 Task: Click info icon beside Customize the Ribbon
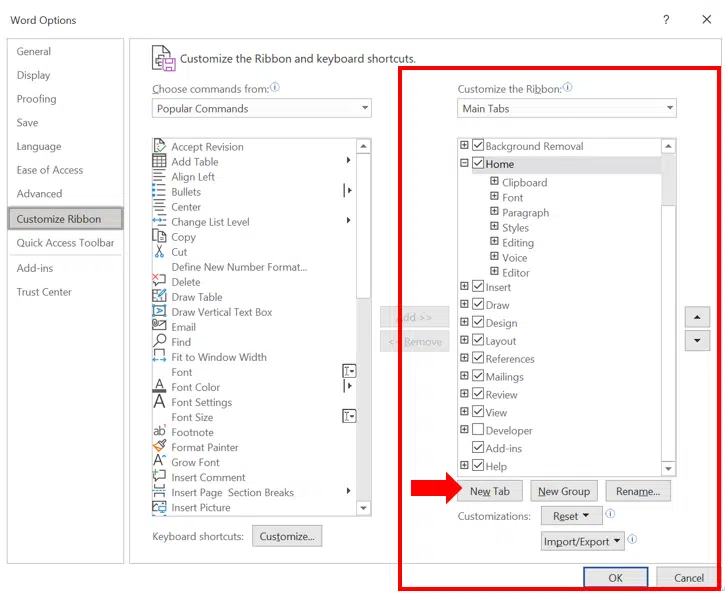point(567,87)
